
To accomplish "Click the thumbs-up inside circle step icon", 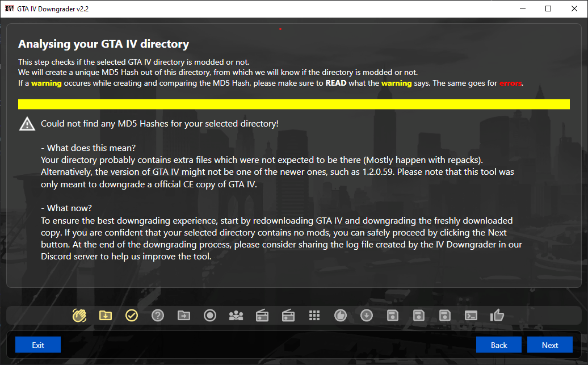I will coord(341,316).
